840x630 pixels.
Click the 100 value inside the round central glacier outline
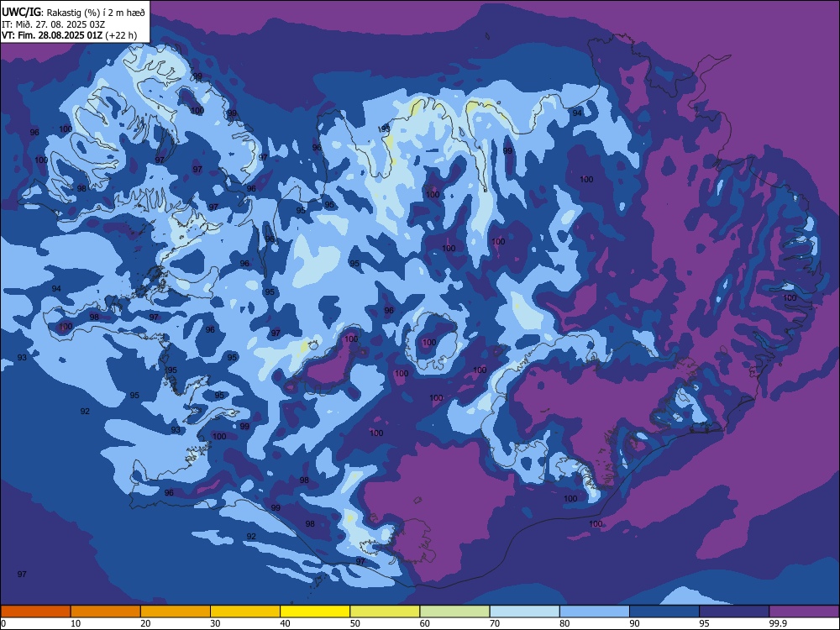click(429, 343)
